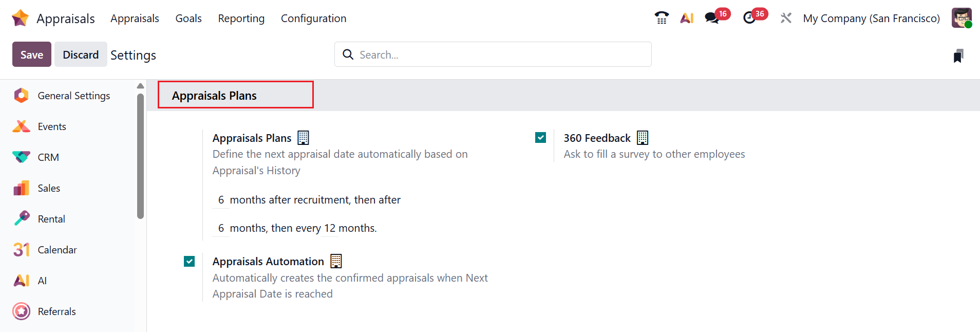Screen dimensions: 980x332
Task: Discard the settings changes
Action: [x=81, y=54]
